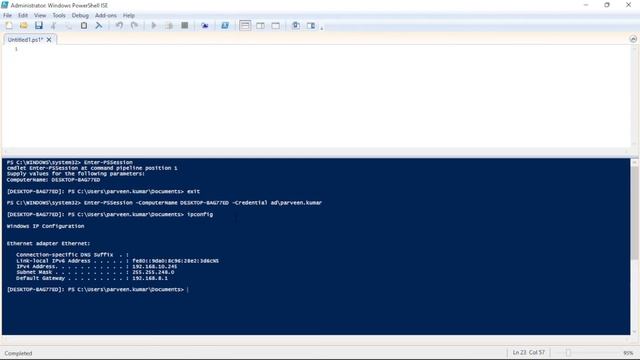Click the Default Gateway line
The height and width of the screenshot is (360, 640).
click(92, 278)
